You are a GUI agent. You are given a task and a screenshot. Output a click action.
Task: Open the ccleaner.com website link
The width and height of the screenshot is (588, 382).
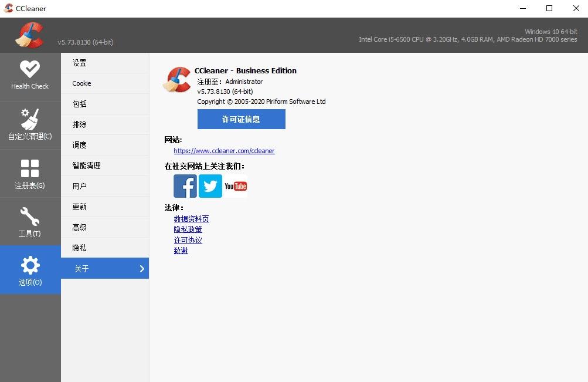click(224, 151)
